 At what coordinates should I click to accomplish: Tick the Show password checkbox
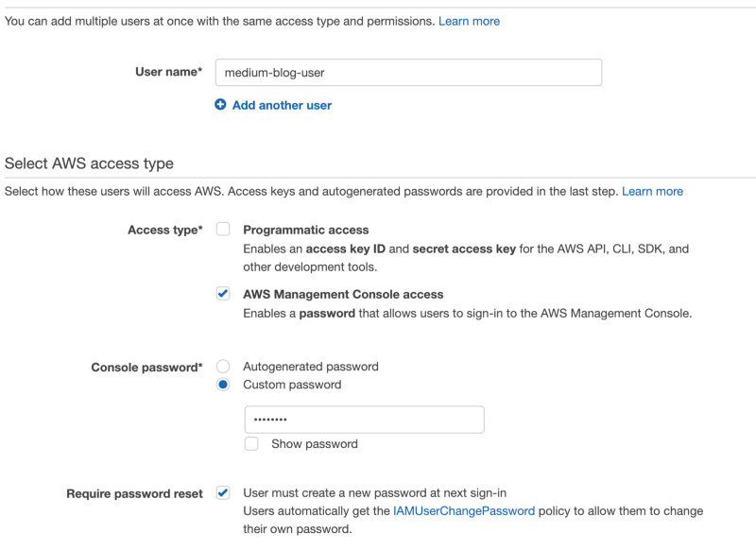(251, 443)
